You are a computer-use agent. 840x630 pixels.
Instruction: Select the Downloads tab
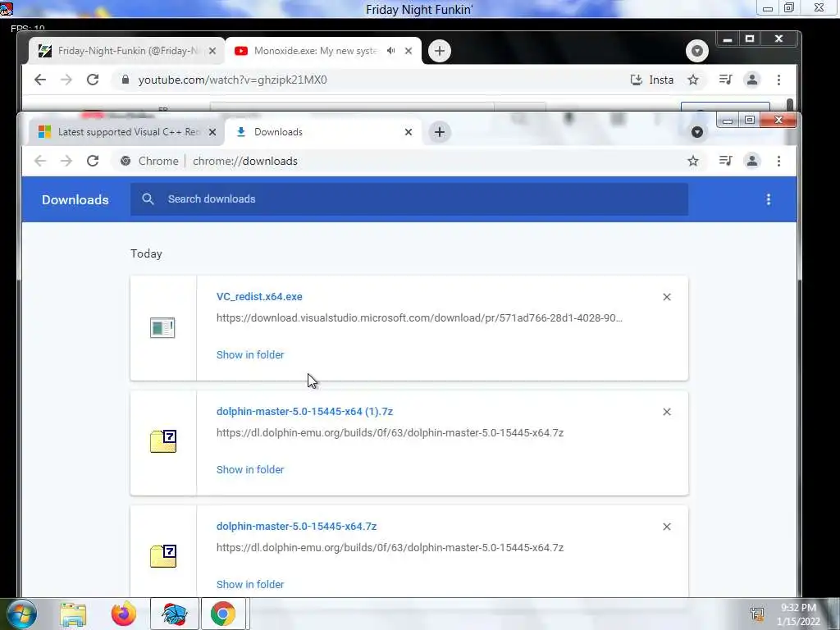click(323, 132)
